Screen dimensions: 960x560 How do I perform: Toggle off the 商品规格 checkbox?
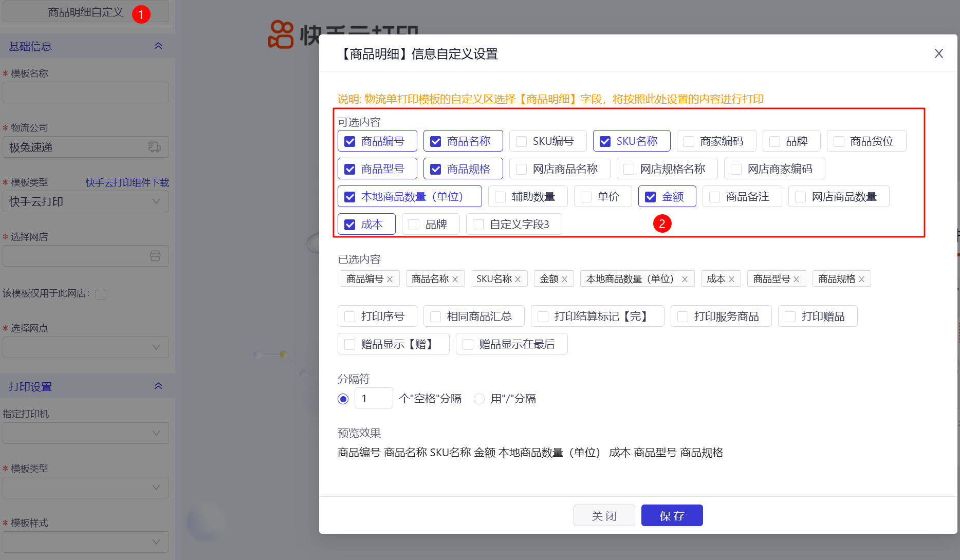[436, 169]
